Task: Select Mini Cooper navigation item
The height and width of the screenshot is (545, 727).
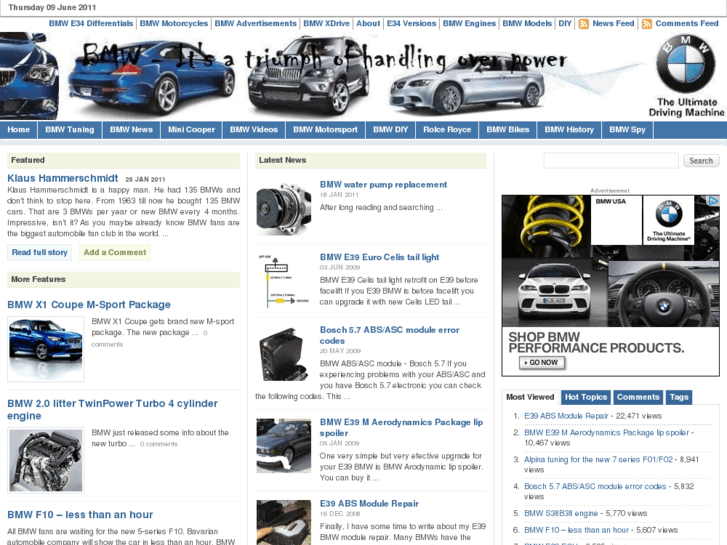Action: point(191,130)
